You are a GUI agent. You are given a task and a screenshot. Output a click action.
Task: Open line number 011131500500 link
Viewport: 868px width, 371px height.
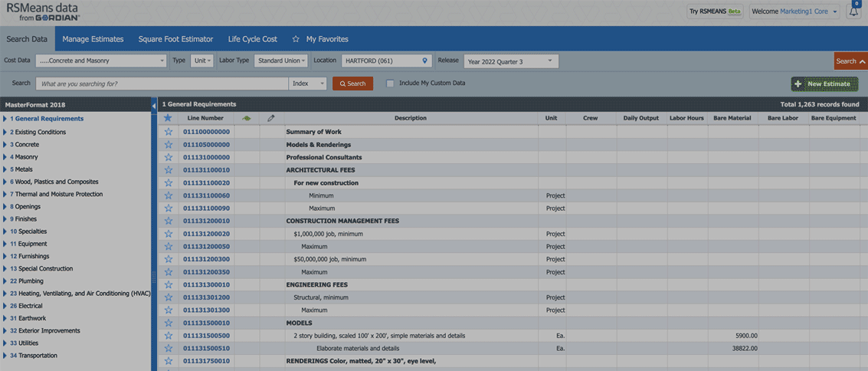[206, 336]
